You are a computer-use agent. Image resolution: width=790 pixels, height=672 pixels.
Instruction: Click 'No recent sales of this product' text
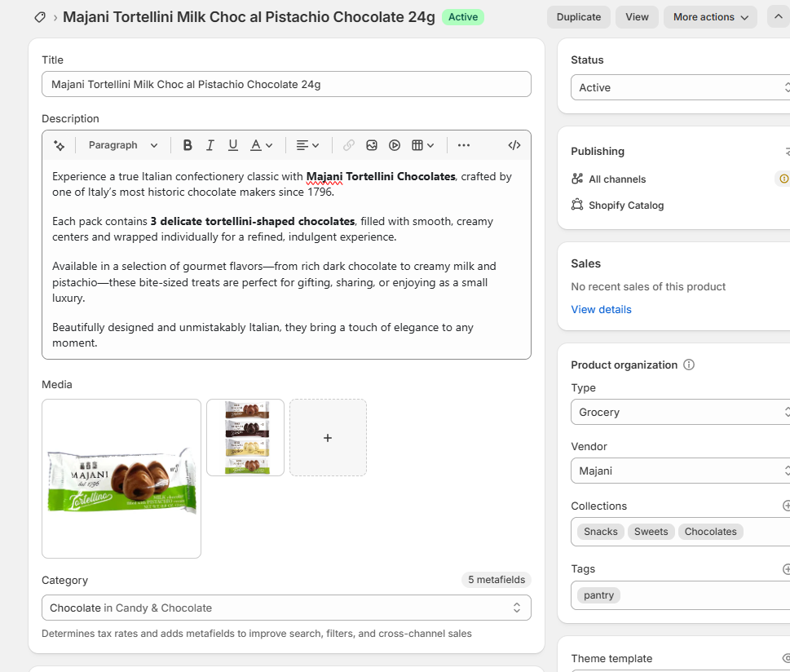[648, 287]
